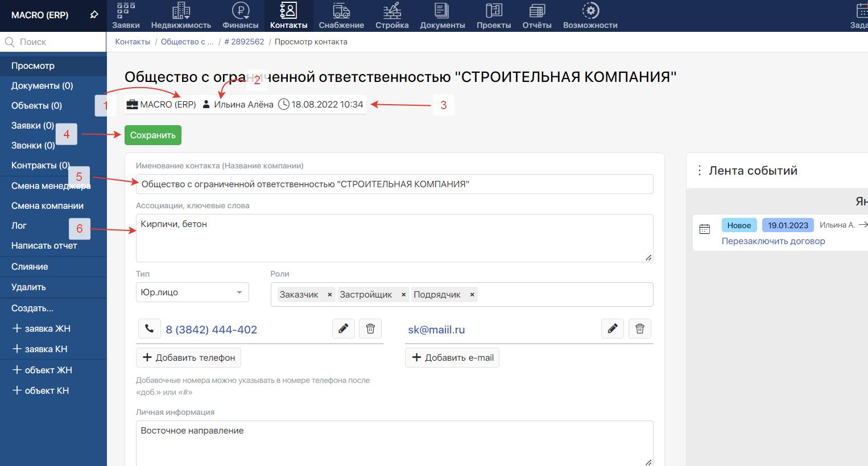Expand the Тип dropdown showing Юр.лицо
The width and height of the screenshot is (868, 466).
click(x=192, y=292)
